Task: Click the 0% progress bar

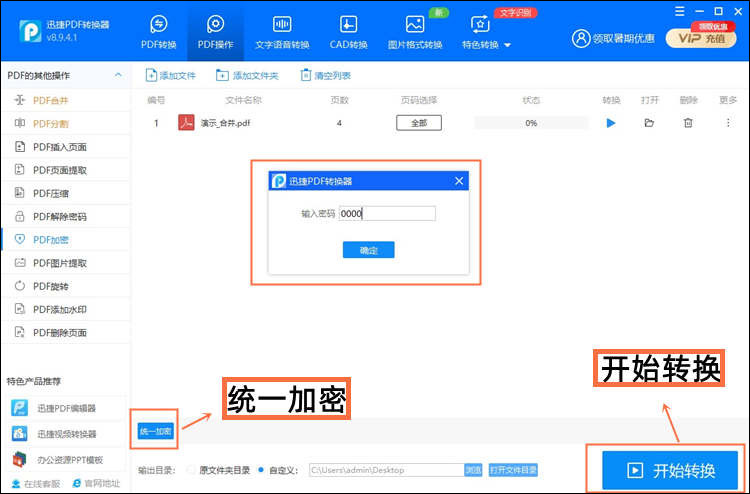Action: [531, 123]
